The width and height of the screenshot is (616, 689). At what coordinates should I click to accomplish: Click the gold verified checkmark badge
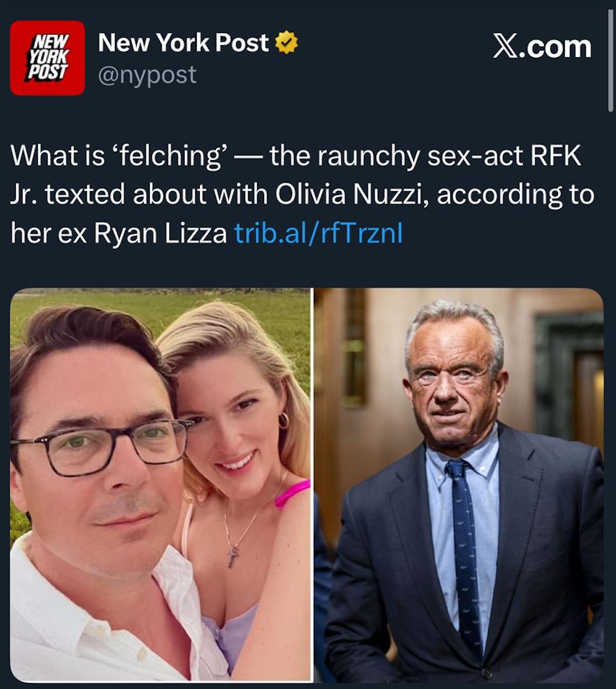[x=286, y=42]
